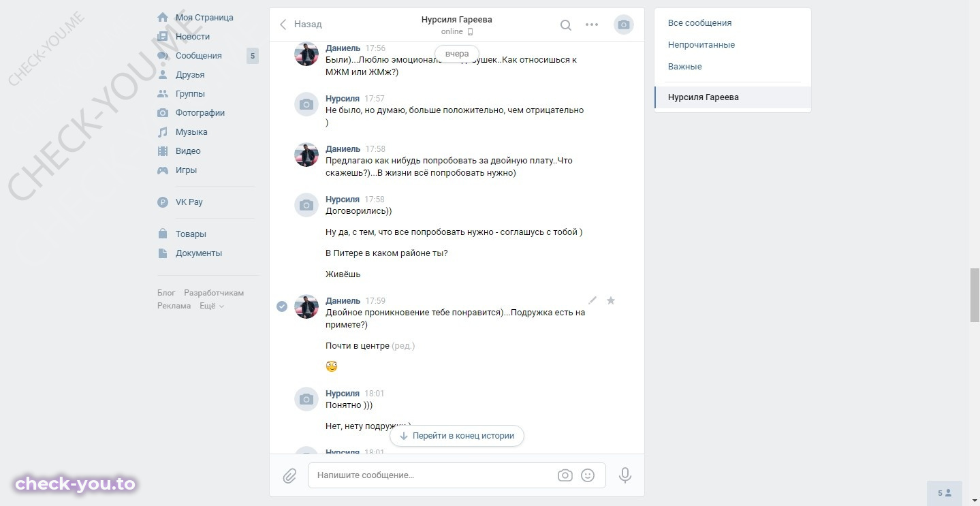This screenshot has width=980, height=506.
Task: Click the emoji in Даниель's message
Action: point(332,366)
